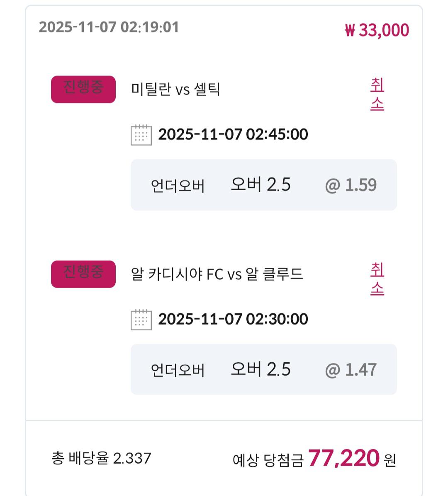The width and height of the screenshot is (448, 496).
Task: Click the 진행중 badge for 알 카디시야 match
Action: click(83, 274)
